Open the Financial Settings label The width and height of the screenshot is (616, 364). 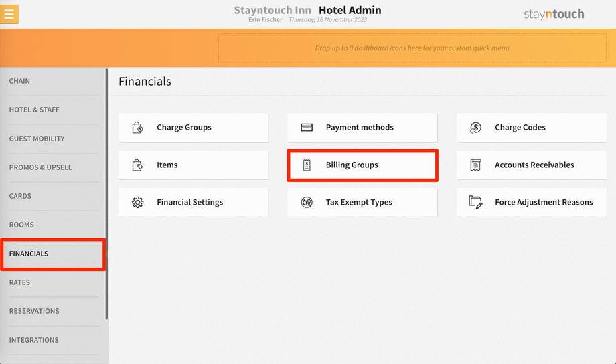click(x=189, y=202)
